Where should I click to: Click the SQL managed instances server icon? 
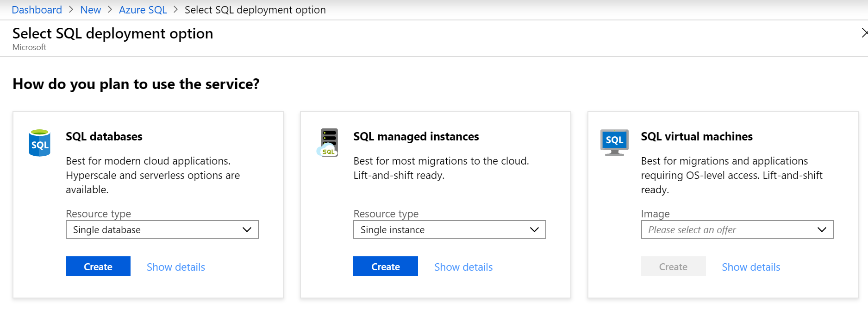tap(329, 142)
